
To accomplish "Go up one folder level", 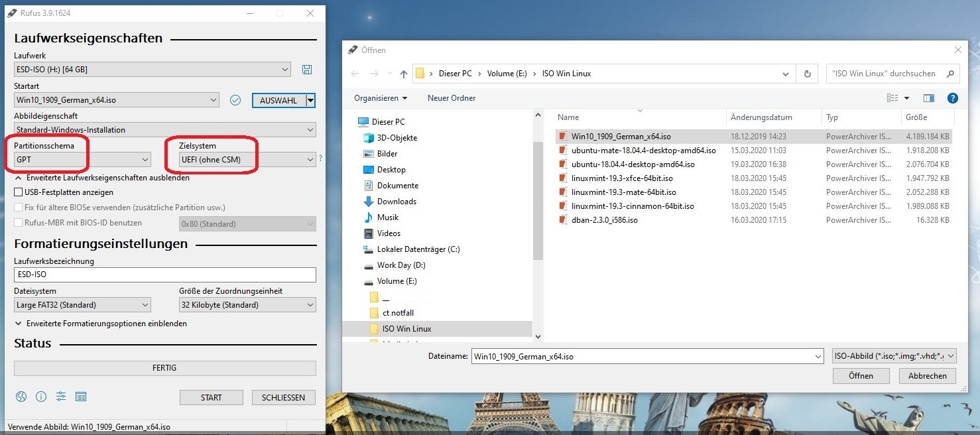I will click(404, 74).
